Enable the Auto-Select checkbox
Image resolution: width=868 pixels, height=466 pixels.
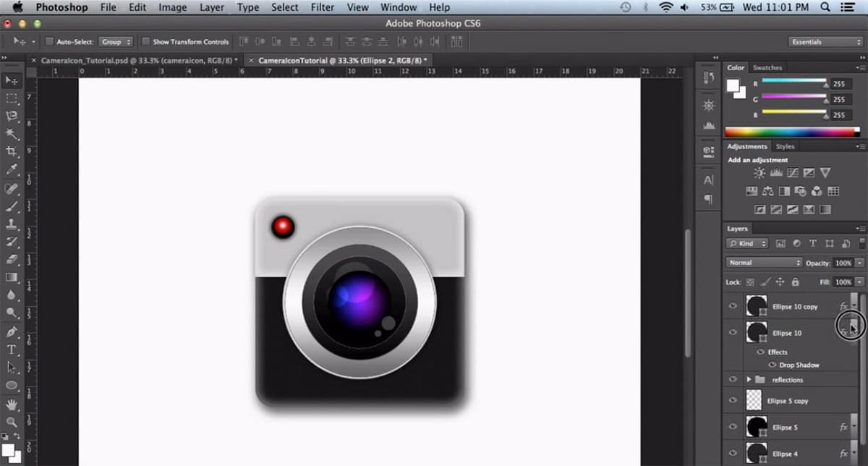(x=50, y=42)
